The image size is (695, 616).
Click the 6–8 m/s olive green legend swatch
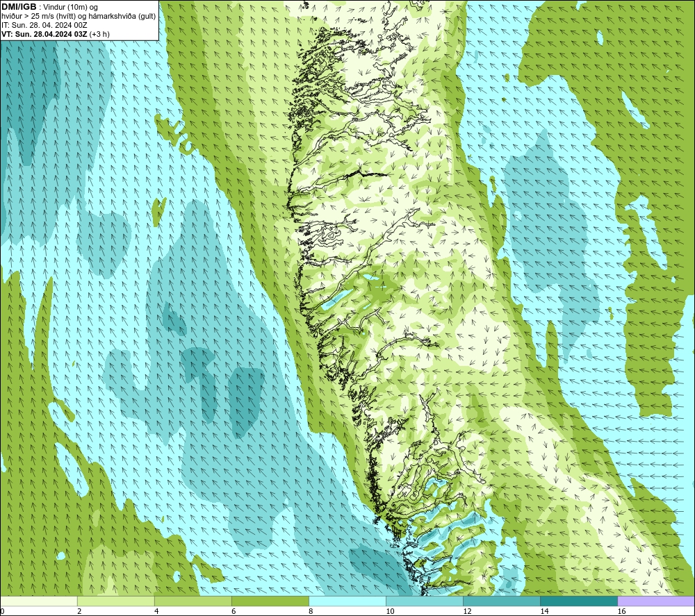coord(270,601)
